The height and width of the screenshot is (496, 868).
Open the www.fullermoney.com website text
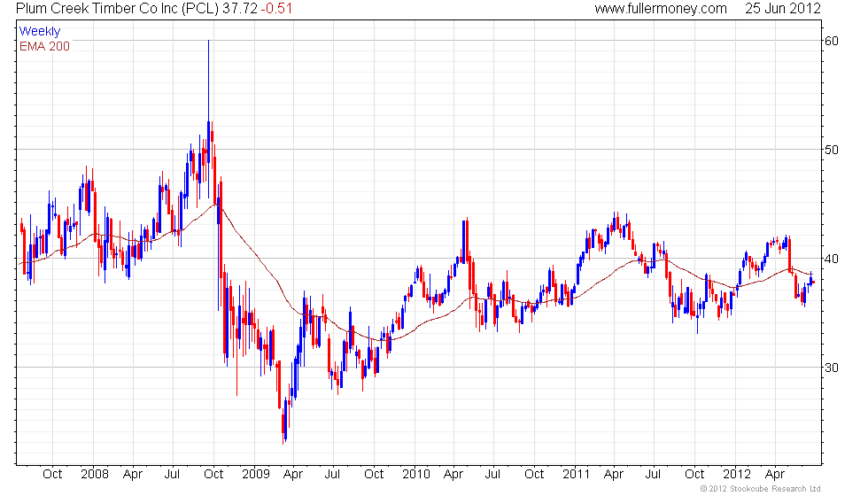[x=661, y=8]
